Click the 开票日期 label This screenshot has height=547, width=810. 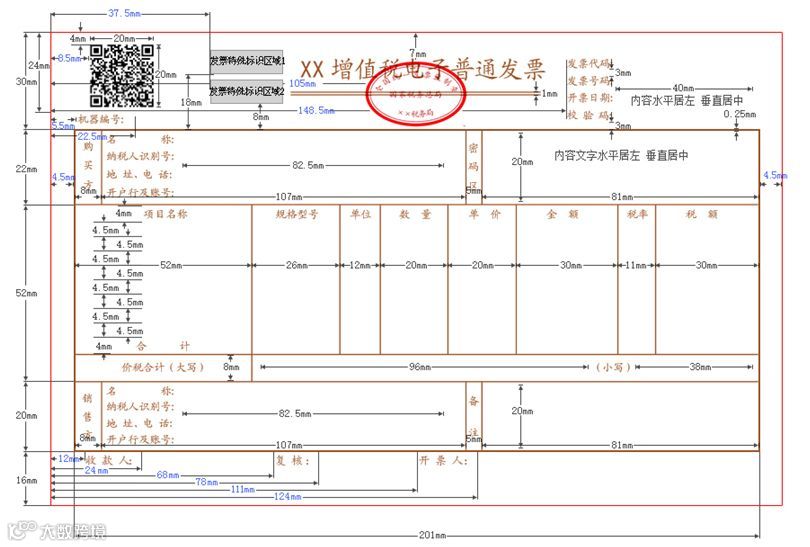tap(590, 98)
